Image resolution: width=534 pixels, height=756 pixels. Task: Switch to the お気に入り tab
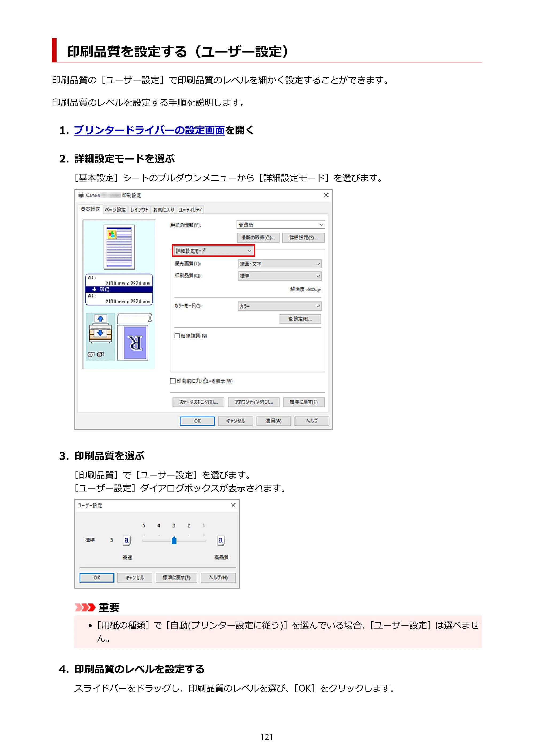(163, 210)
